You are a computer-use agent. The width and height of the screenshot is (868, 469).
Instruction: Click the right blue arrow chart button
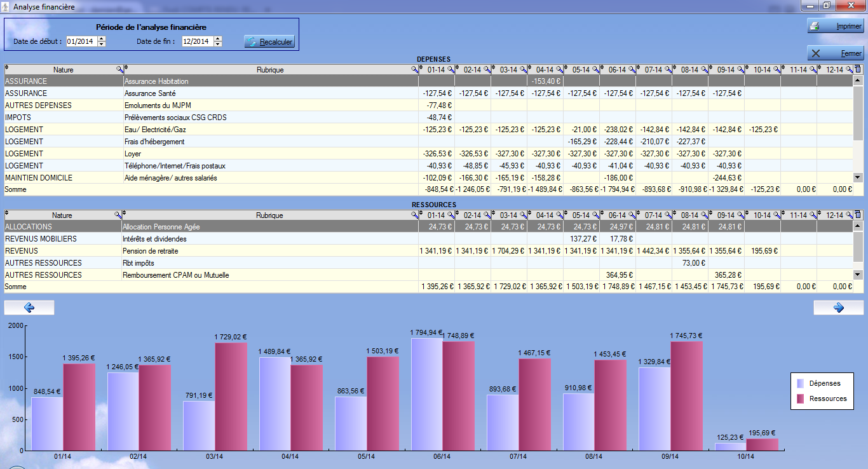point(838,308)
